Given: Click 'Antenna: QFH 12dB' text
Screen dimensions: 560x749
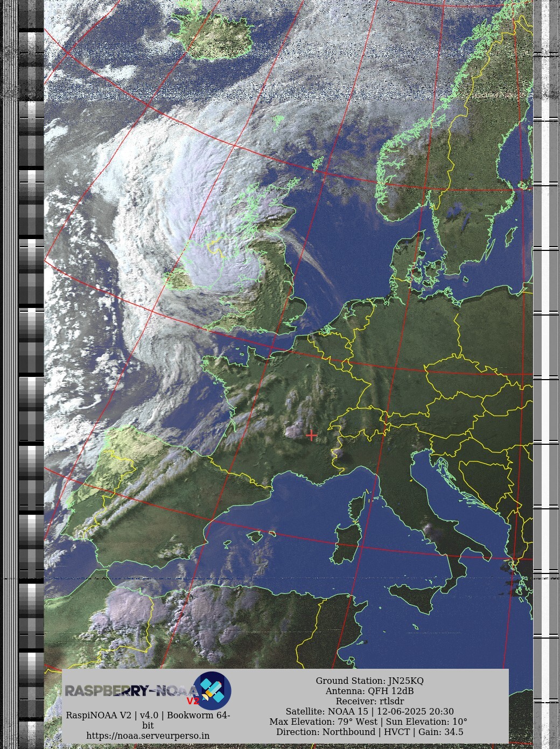Looking at the screenshot, I should pos(369,691).
